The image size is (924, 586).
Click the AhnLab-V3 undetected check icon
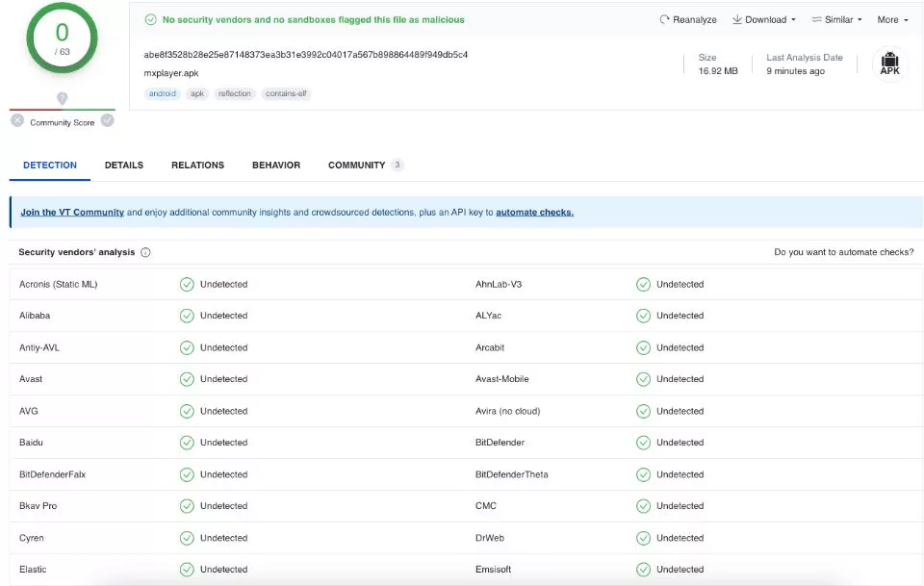point(644,285)
